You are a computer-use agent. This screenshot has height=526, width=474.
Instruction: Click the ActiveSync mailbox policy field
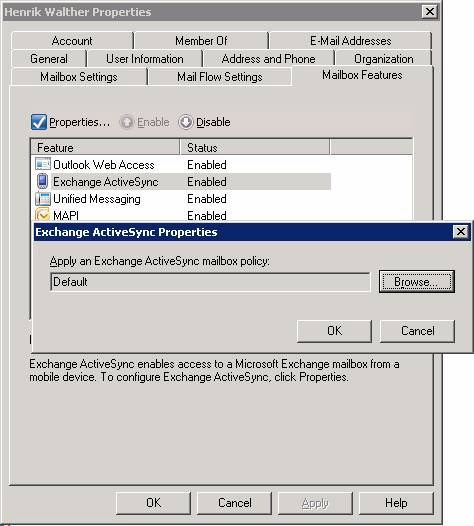(x=210, y=282)
